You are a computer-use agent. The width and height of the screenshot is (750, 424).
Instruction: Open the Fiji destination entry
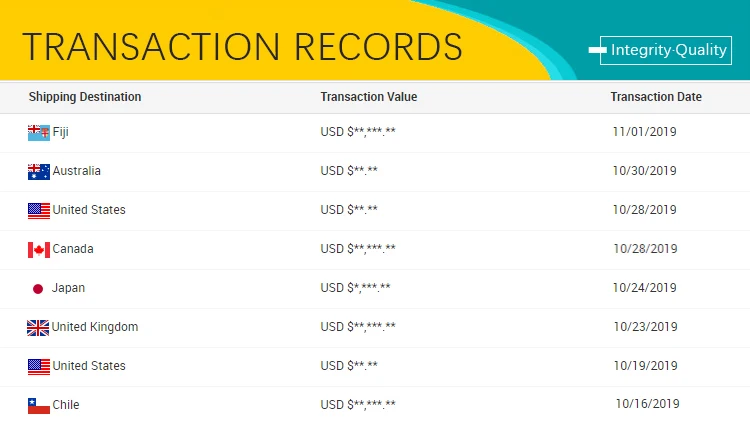(x=60, y=132)
